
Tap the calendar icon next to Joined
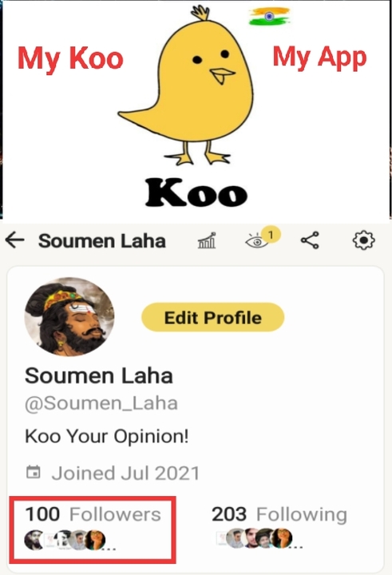coord(34,472)
